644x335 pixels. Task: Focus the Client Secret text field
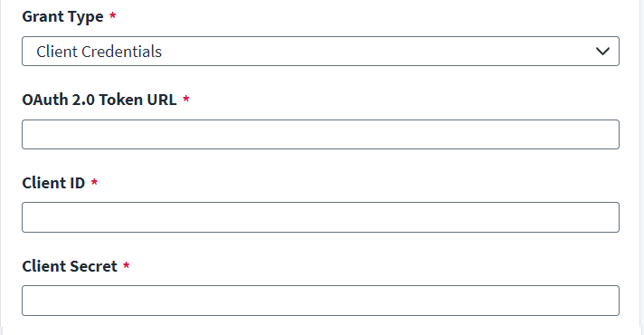(320, 301)
